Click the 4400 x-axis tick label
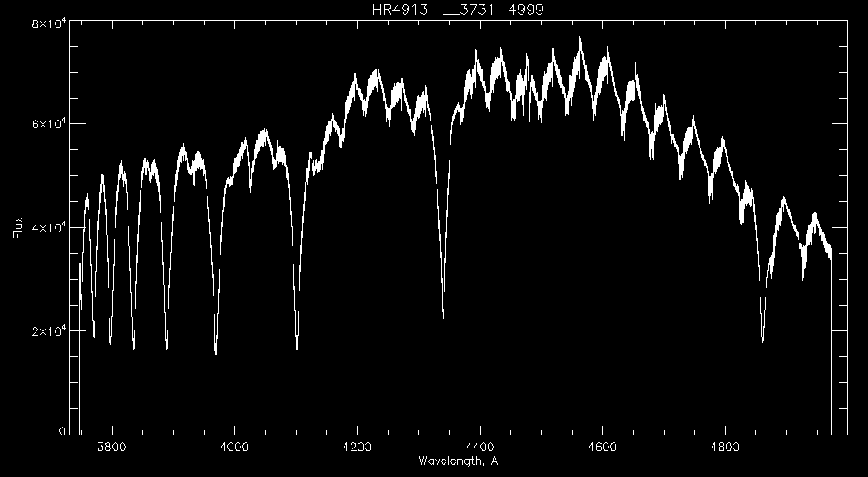868x477 pixels. pyautogui.click(x=480, y=447)
